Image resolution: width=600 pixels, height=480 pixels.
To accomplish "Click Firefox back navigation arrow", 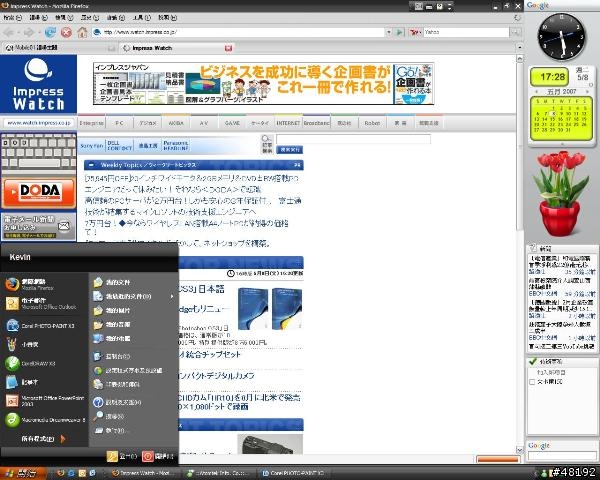I will tap(10, 33).
